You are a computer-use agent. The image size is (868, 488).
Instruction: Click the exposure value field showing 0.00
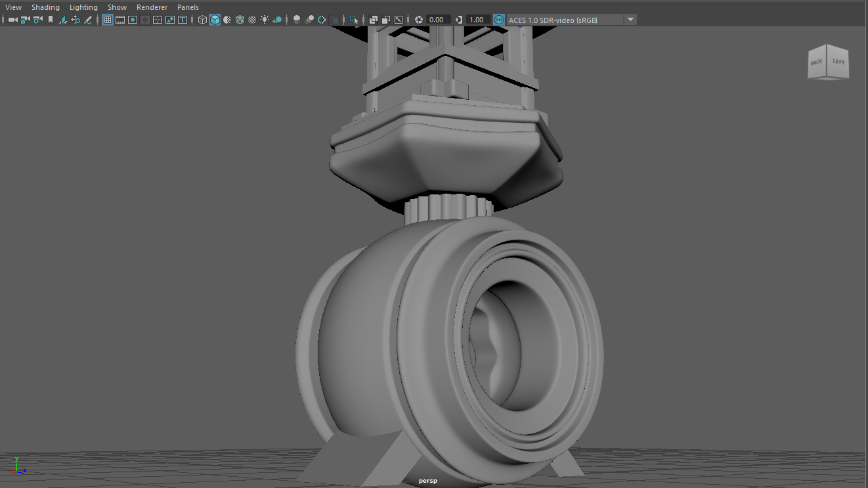[437, 20]
